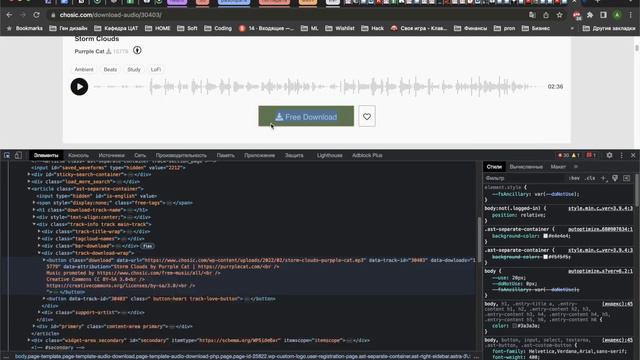Open the DevTools settings gear

tap(609, 155)
